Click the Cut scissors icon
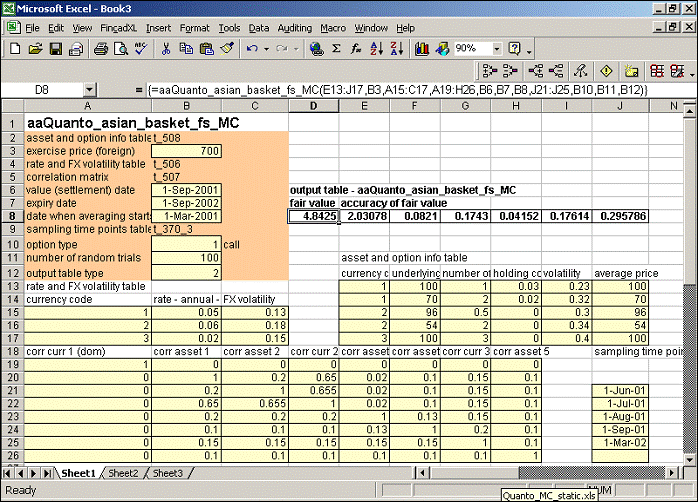The height and width of the screenshot is (502, 698). point(166,49)
